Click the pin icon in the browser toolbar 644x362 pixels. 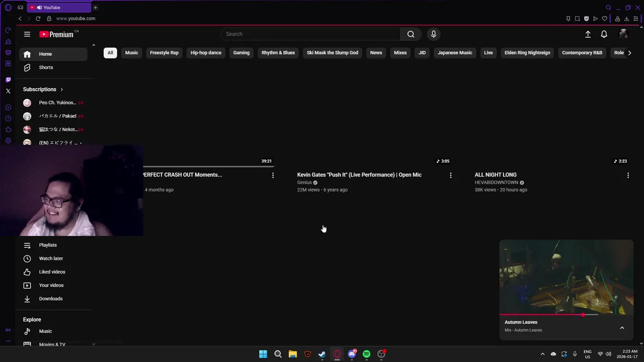click(568, 19)
